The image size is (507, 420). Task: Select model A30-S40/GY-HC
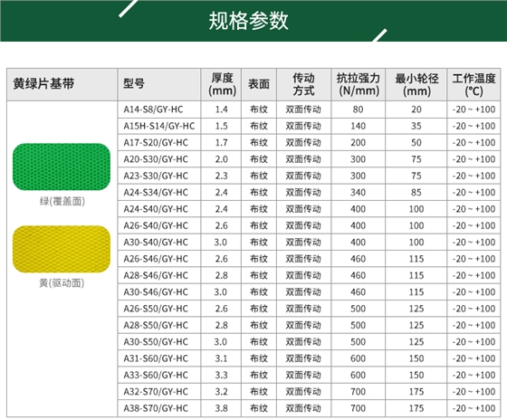(156, 243)
